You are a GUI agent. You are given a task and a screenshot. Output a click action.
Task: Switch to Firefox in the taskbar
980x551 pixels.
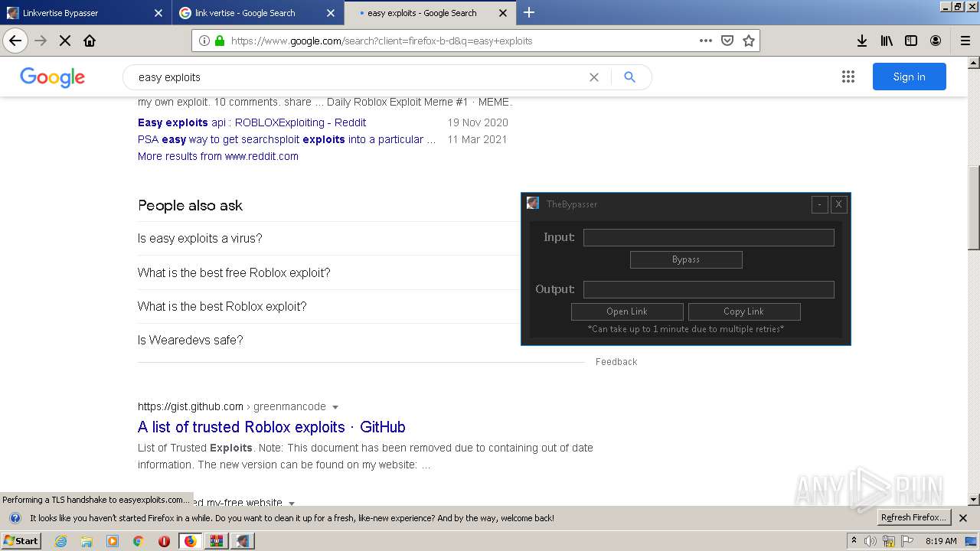(191, 541)
